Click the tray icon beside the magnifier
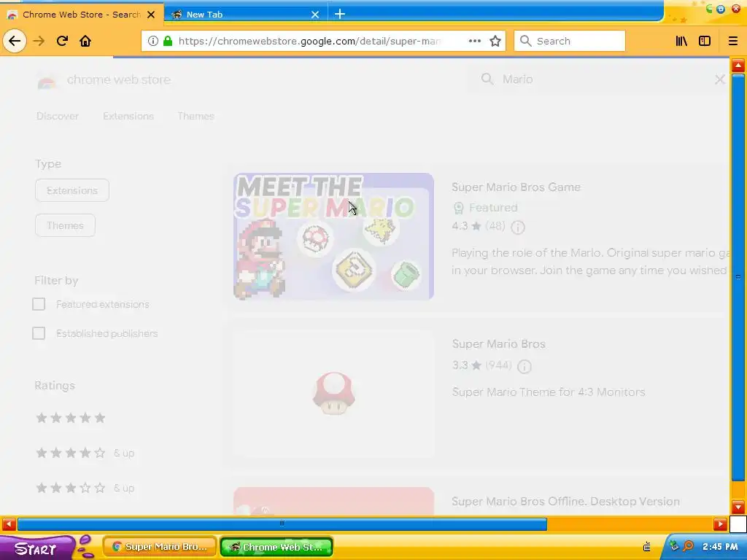 point(674,546)
